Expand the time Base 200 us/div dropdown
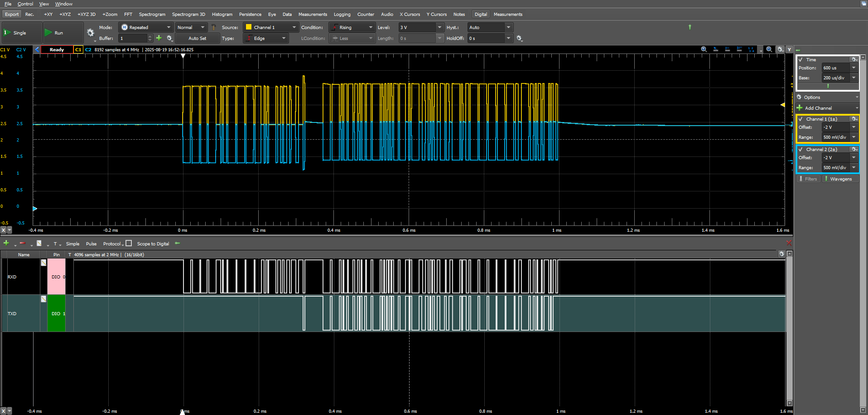This screenshot has height=415, width=868. tap(854, 78)
